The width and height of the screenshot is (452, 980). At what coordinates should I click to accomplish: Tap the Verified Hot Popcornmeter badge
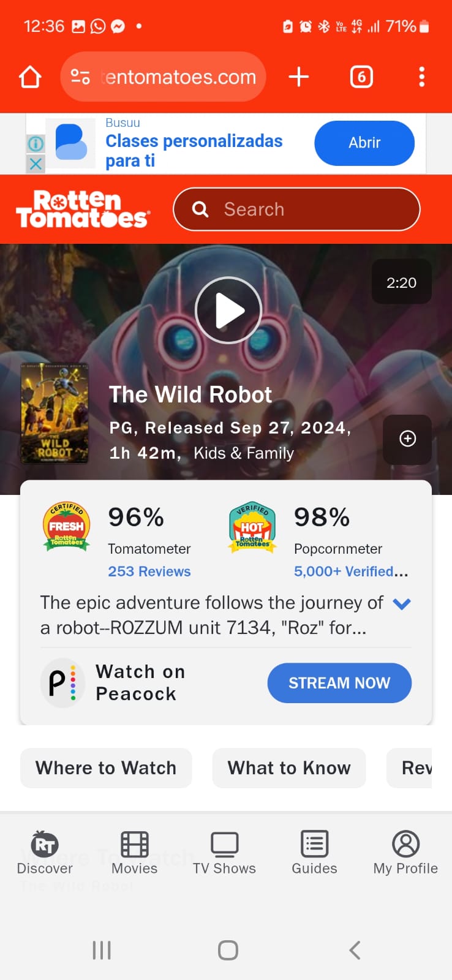252,527
